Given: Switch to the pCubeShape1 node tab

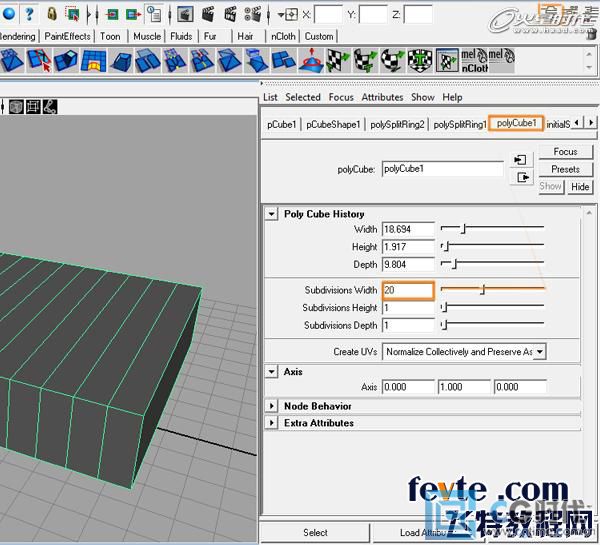Looking at the screenshot, I should click(333, 124).
